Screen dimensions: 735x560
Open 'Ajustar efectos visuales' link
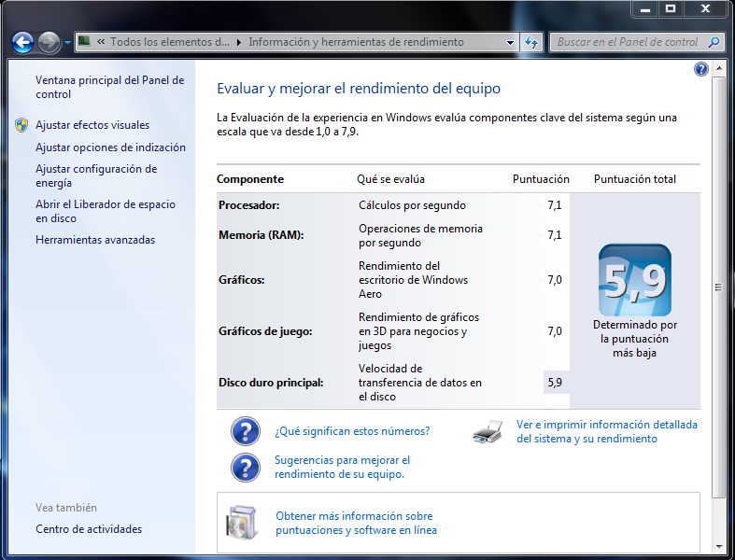(x=92, y=125)
